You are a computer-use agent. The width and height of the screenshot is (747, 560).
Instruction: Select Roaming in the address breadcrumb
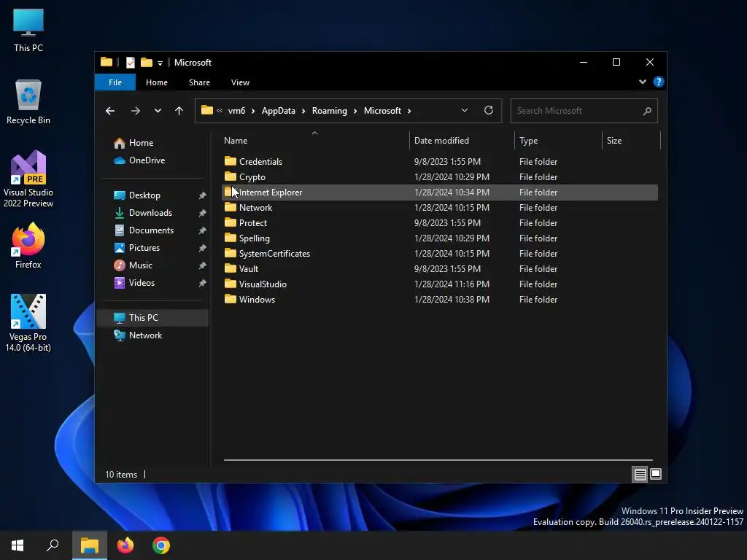[329, 111]
